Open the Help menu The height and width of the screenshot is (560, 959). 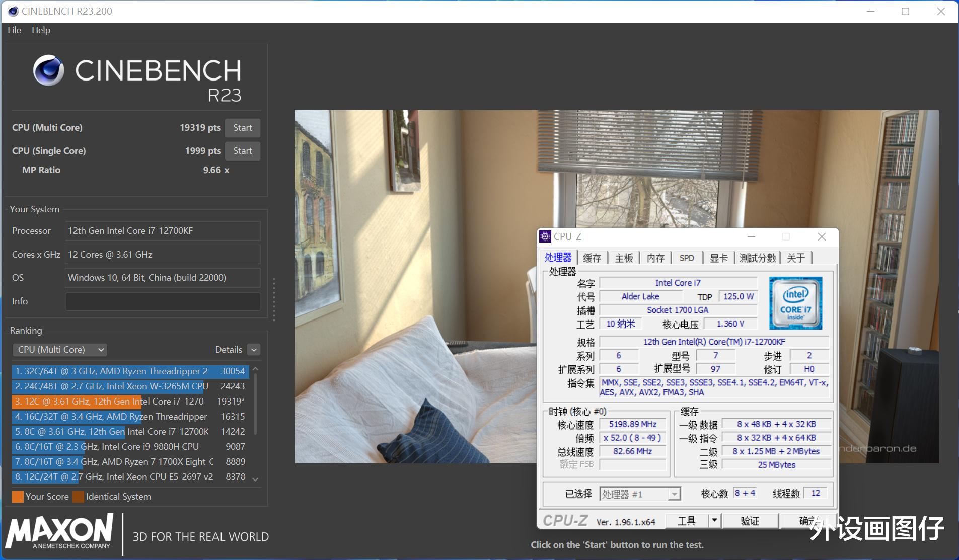coord(41,30)
